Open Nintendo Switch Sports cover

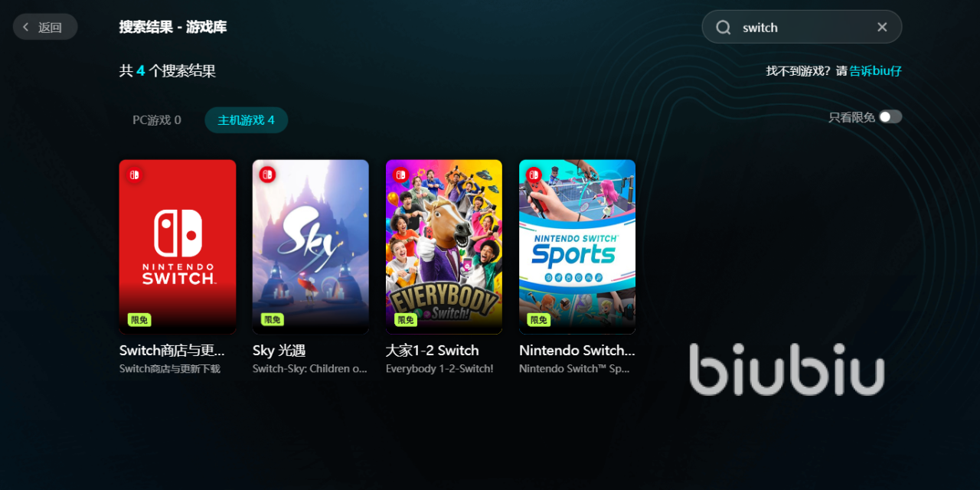pos(577,247)
